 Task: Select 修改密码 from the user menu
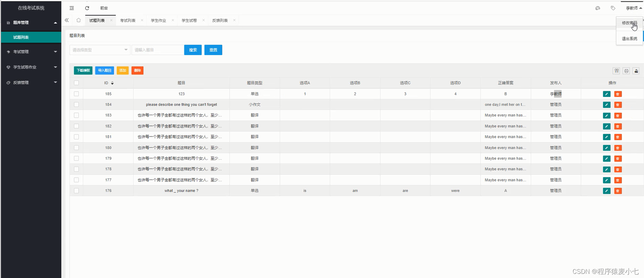[629, 23]
